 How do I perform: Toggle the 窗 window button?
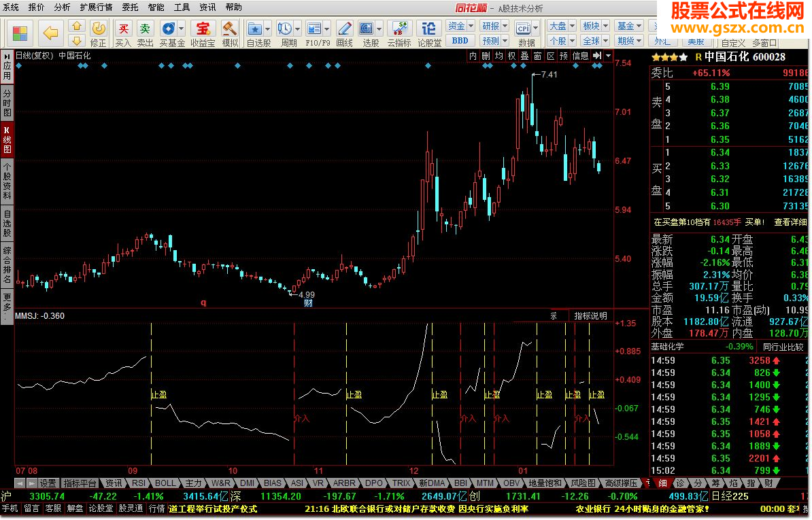point(537,56)
